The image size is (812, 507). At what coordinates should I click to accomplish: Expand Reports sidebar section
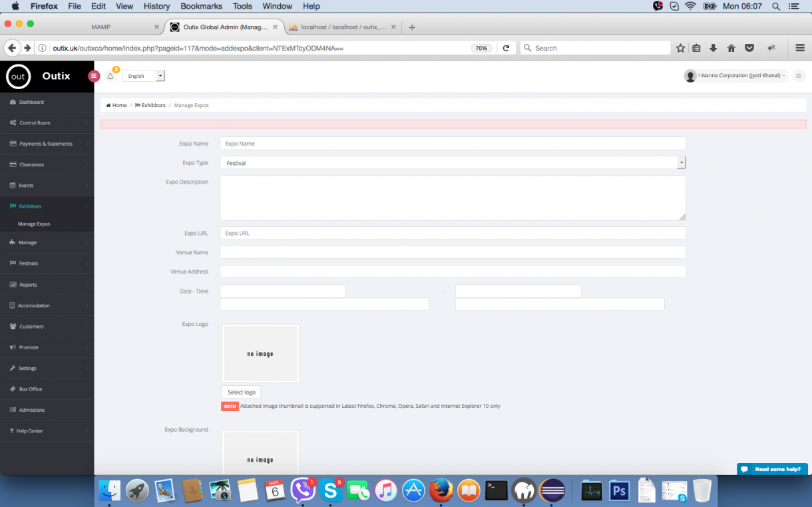coord(47,285)
